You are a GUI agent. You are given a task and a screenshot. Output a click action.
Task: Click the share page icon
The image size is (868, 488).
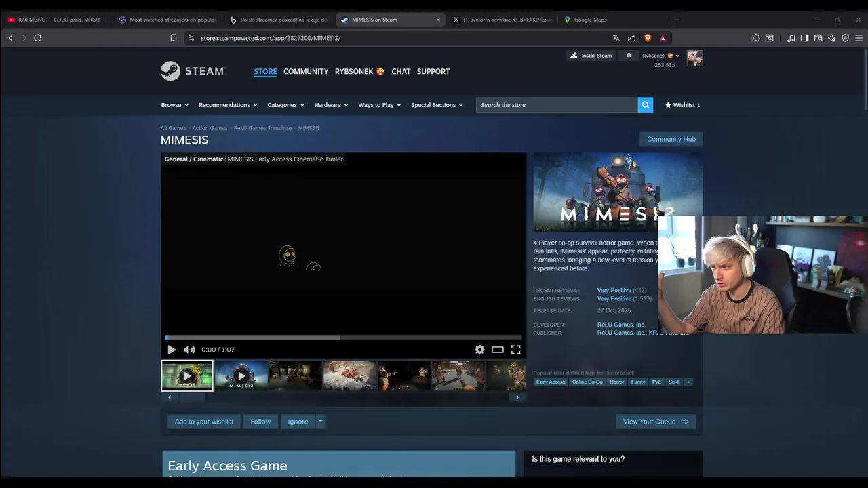point(631,38)
